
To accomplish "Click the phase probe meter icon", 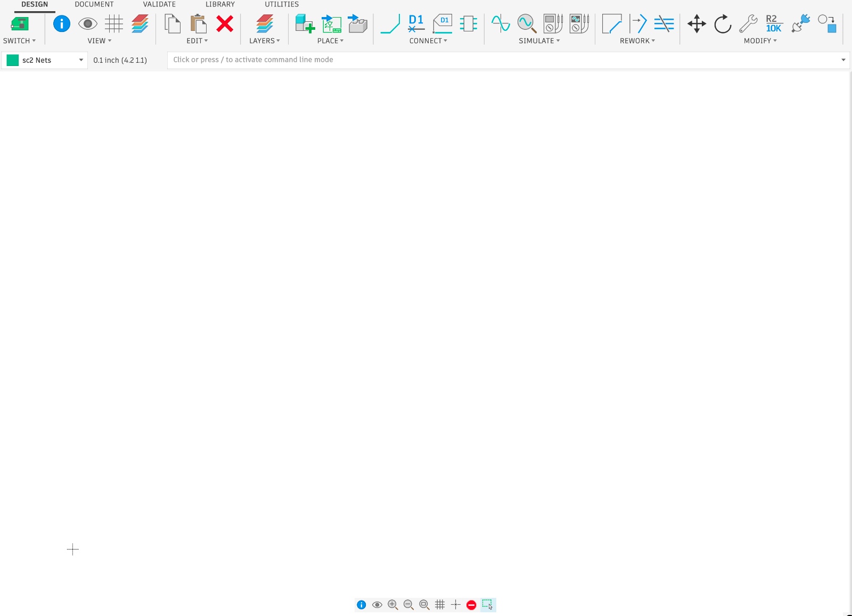I will point(579,23).
